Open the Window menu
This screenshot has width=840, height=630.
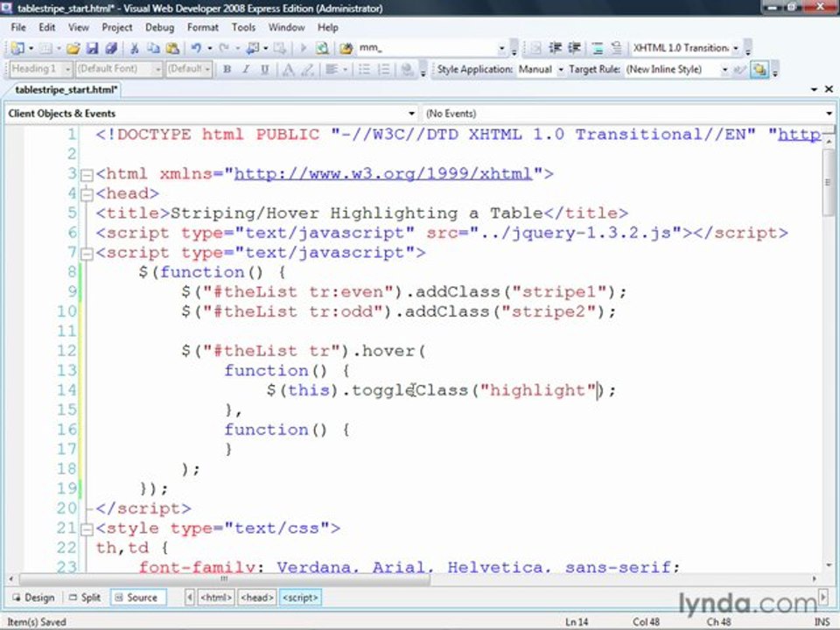[287, 27]
